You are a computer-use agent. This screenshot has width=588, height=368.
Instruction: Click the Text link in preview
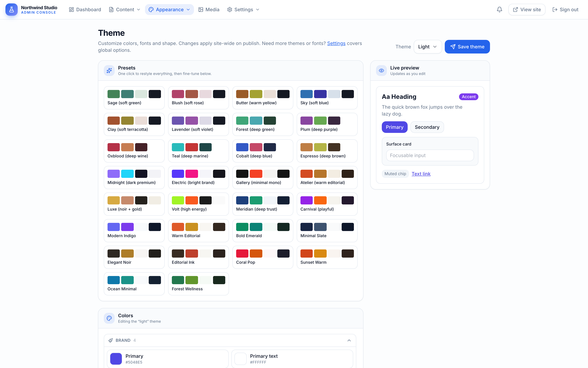(421, 174)
